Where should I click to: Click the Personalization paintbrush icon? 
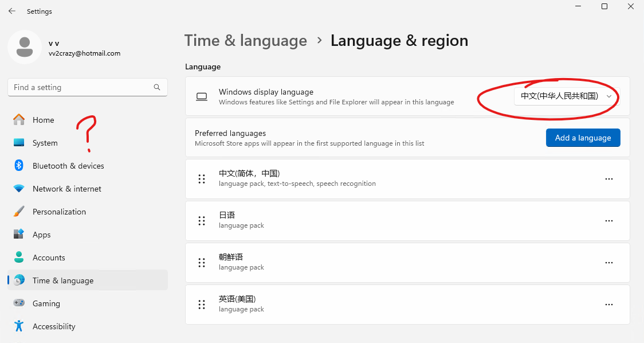click(19, 212)
